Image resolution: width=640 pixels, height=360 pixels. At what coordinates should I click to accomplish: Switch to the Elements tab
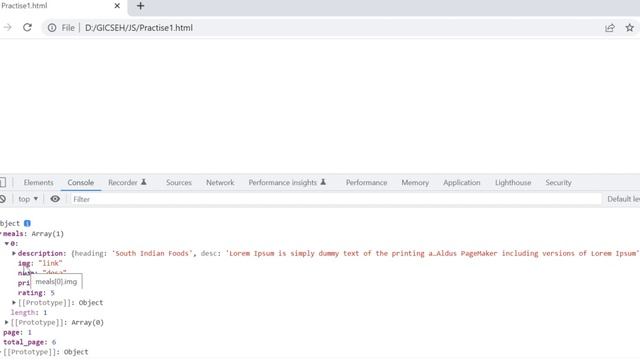[x=38, y=182]
